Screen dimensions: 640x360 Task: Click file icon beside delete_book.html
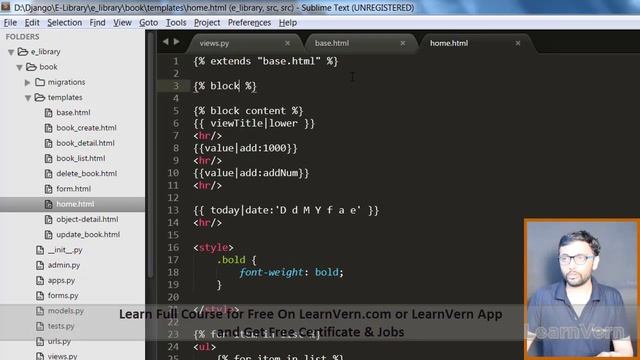tap(48, 173)
